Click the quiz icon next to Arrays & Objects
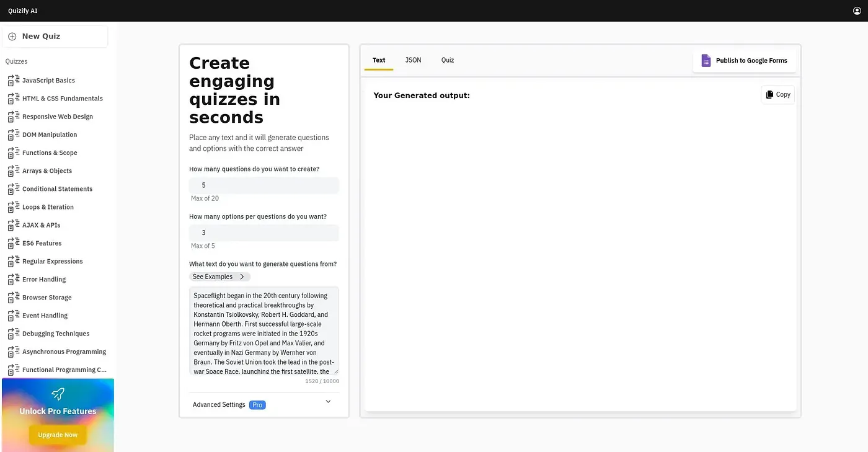868x452 pixels. [14, 171]
